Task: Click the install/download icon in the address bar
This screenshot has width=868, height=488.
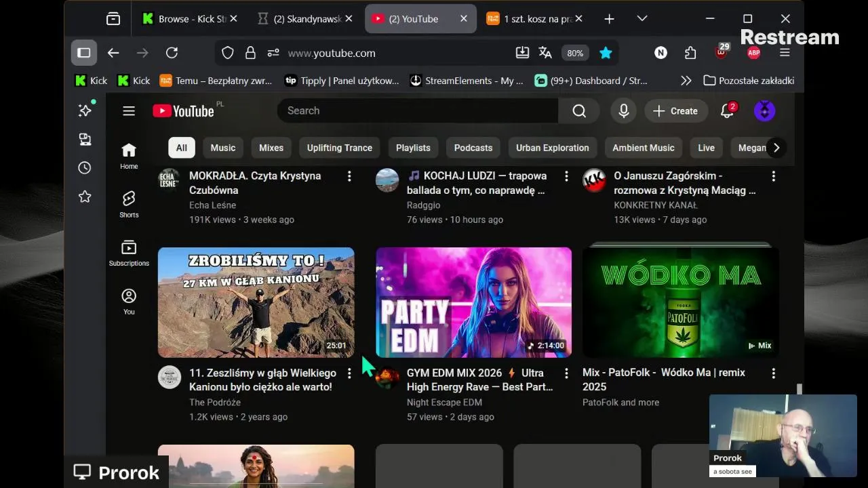Action: pos(522,53)
